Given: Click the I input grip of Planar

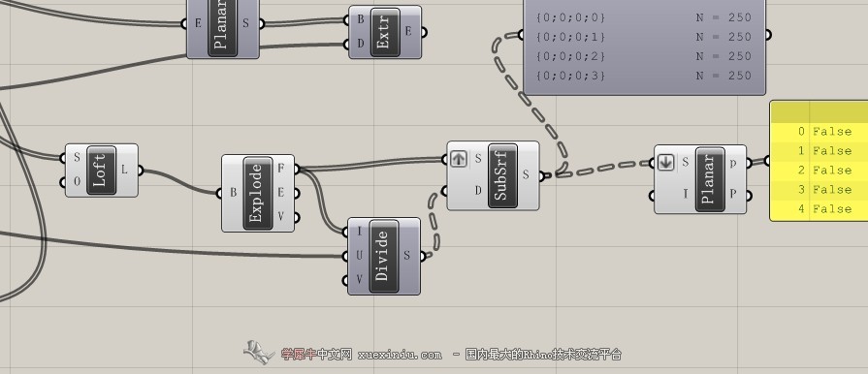Looking at the screenshot, I should click(652, 195).
